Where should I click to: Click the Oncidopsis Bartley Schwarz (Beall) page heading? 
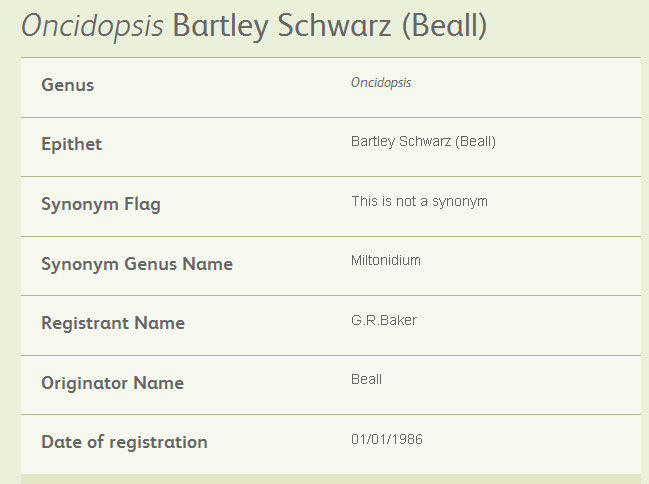coord(254,26)
